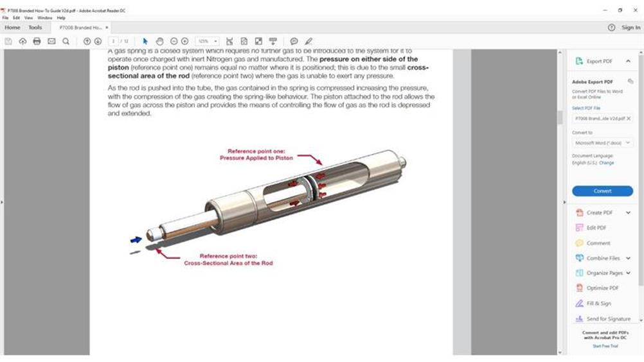Click the Print file icon
Screen dimensions: 644x362
[37, 42]
